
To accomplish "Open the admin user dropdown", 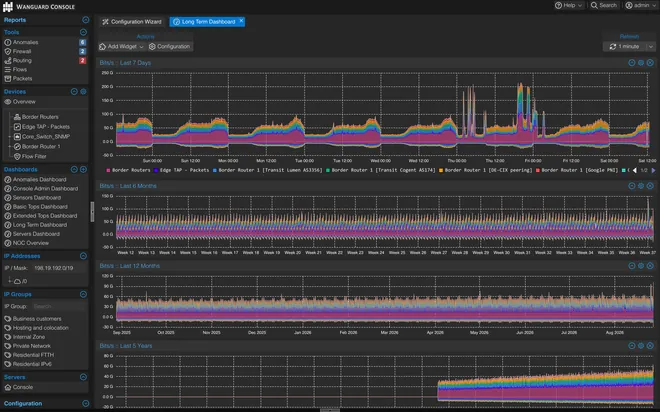I will click(x=641, y=5).
